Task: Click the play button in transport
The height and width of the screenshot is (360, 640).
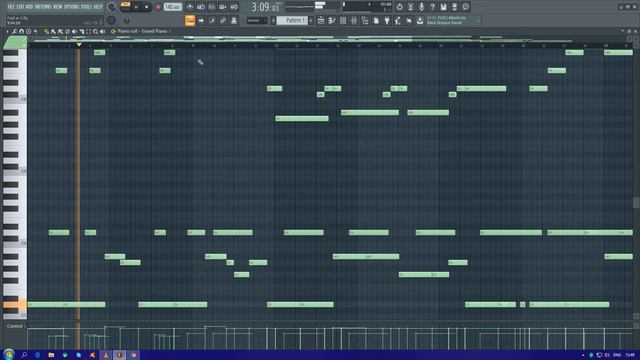Action: click(x=136, y=7)
